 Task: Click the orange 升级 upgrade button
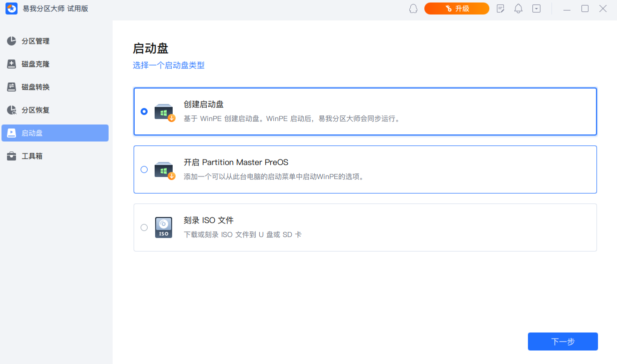456,8
